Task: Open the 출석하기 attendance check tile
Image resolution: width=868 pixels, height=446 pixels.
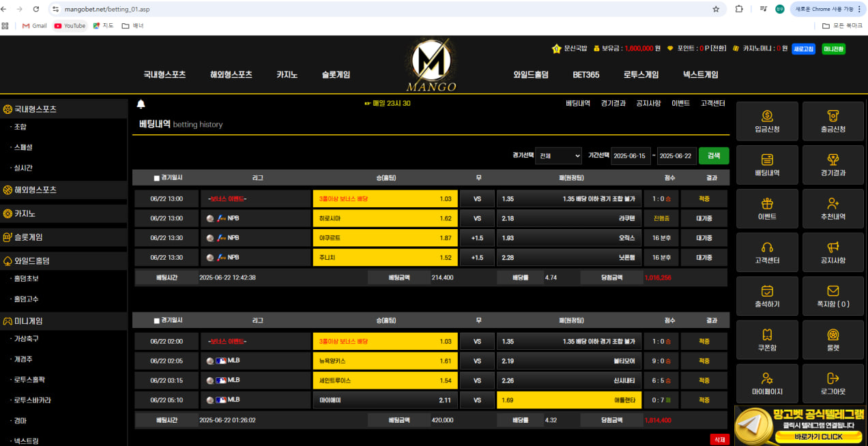Action: tap(767, 297)
